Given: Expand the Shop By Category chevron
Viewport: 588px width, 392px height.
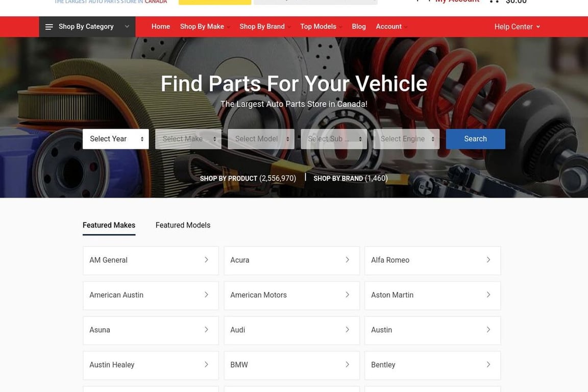Looking at the screenshot, I should point(127,27).
